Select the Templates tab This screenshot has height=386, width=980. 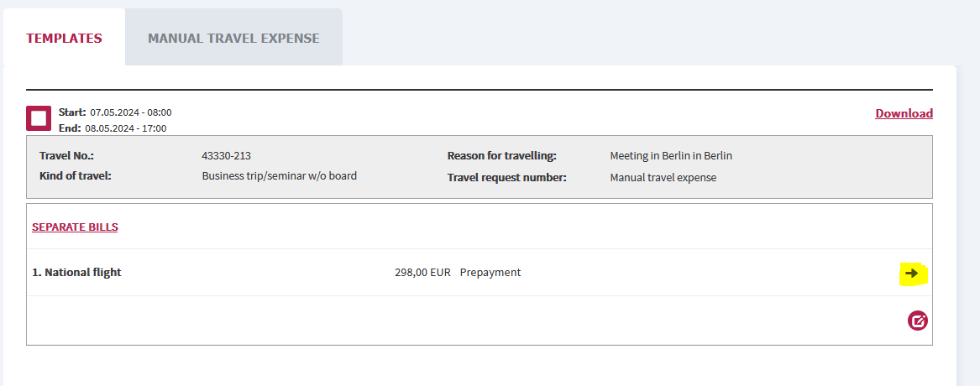coord(64,38)
